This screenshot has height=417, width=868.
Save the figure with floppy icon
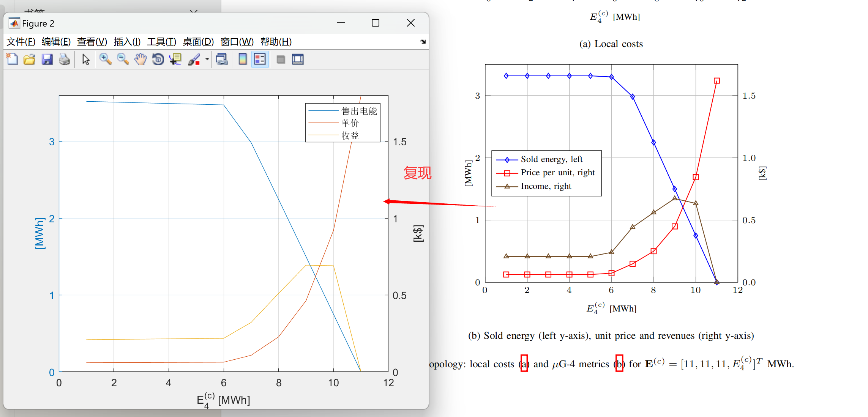pos(47,60)
